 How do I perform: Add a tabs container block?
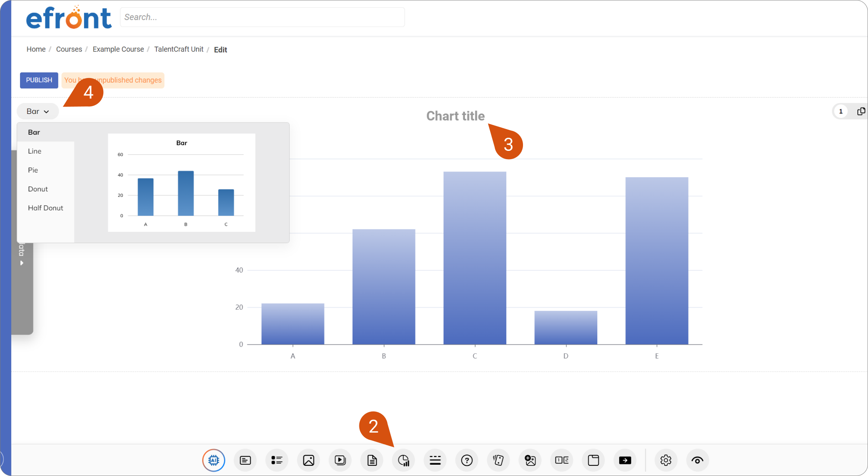(x=593, y=460)
